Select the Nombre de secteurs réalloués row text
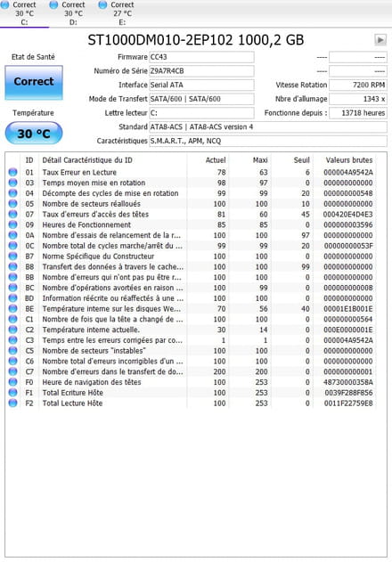The height and width of the screenshot is (562, 392). pyautogui.click(x=91, y=204)
